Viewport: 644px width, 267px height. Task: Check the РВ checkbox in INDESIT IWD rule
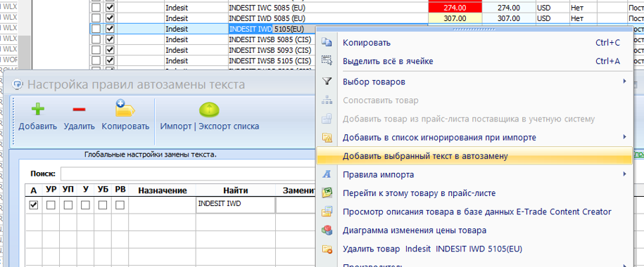(120, 204)
